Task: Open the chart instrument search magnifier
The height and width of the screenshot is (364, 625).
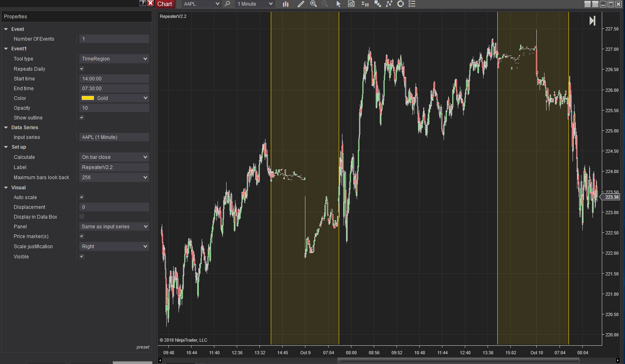Action: 228,4
